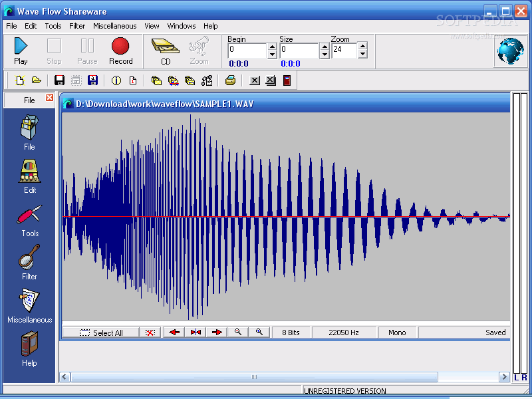
Task: Click the Size value input field
Action: click(x=299, y=51)
